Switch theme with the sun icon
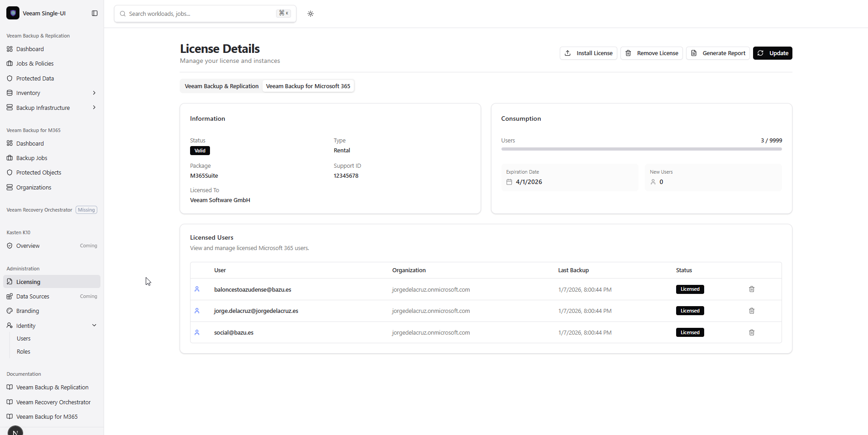The image size is (868, 435). point(310,14)
